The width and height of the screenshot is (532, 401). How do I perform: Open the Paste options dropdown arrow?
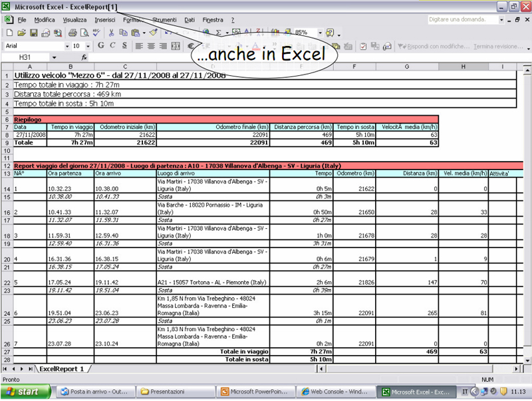click(144, 33)
